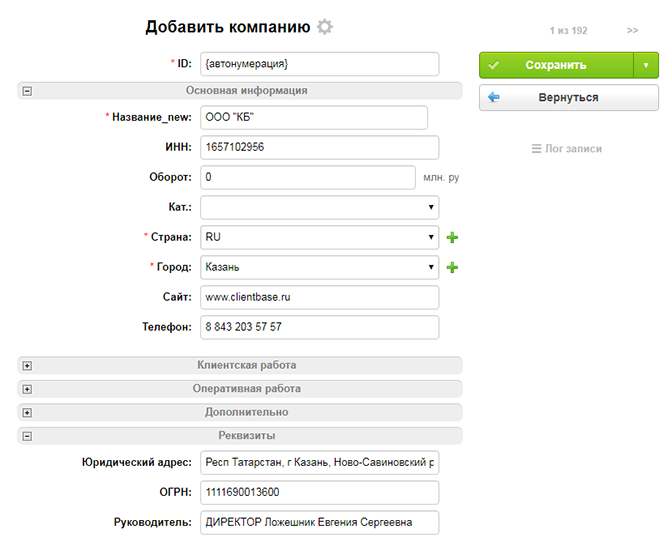Open the Страна dropdown showing RU
Screen dimensions: 672x542
pos(320,237)
